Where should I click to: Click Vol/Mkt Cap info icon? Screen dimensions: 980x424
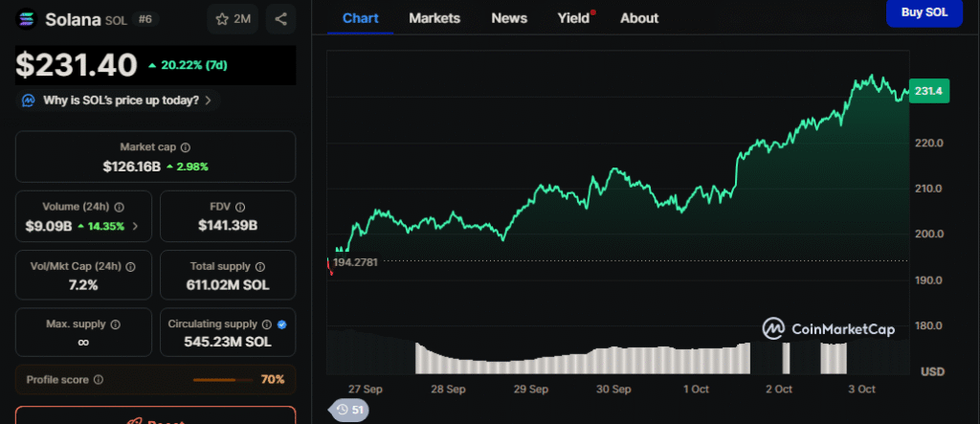pyautogui.click(x=130, y=266)
